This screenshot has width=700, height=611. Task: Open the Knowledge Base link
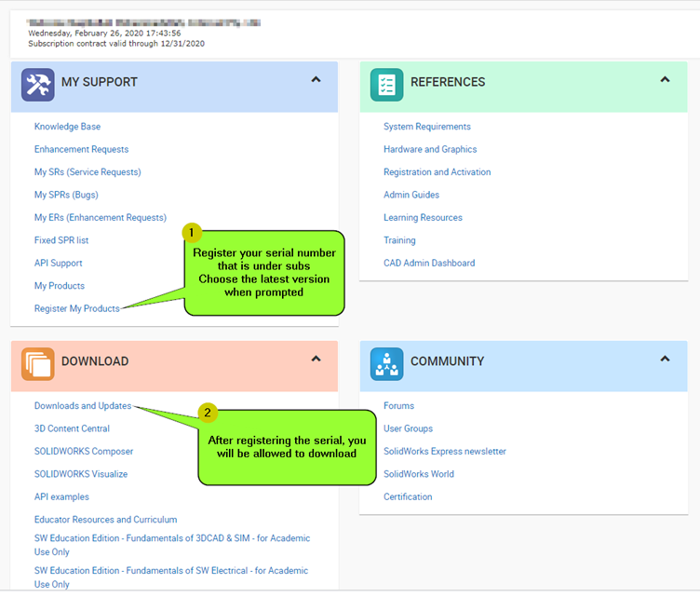pyautogui.click(x=67, y=127)
